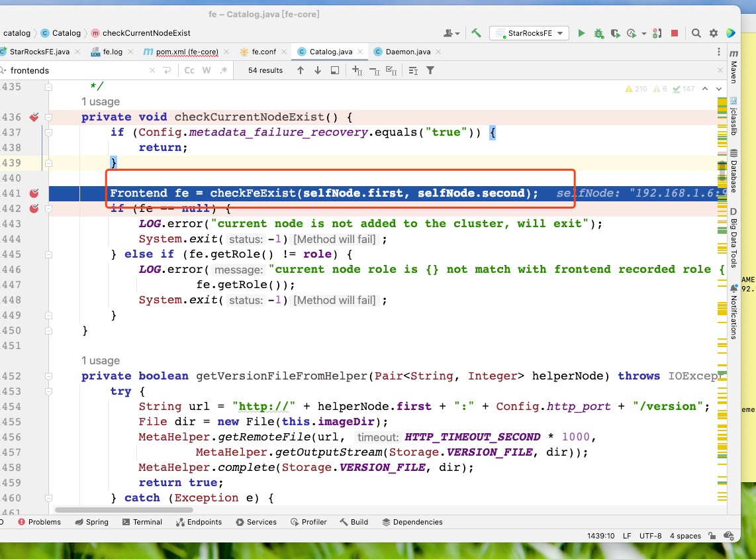This screenshot has width=756, height=559.
Task: Open the Build tool window
Action: pyautogui.click(x=354, y=522)
